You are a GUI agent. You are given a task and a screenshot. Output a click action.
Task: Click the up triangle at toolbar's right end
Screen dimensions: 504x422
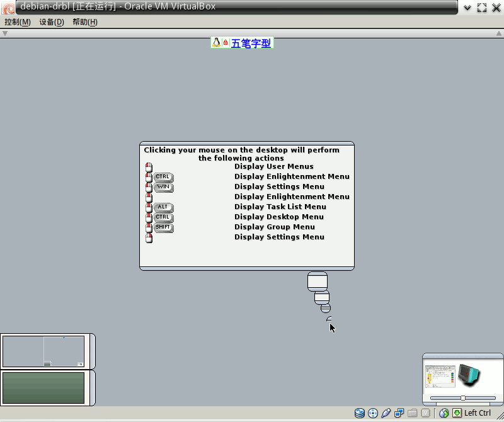point(498,33)
